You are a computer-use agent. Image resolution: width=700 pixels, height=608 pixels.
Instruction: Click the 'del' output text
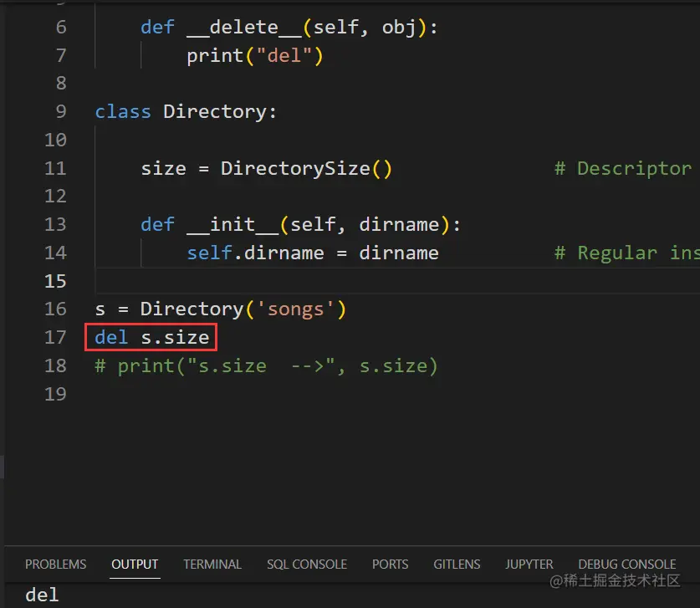click(42, 595)
